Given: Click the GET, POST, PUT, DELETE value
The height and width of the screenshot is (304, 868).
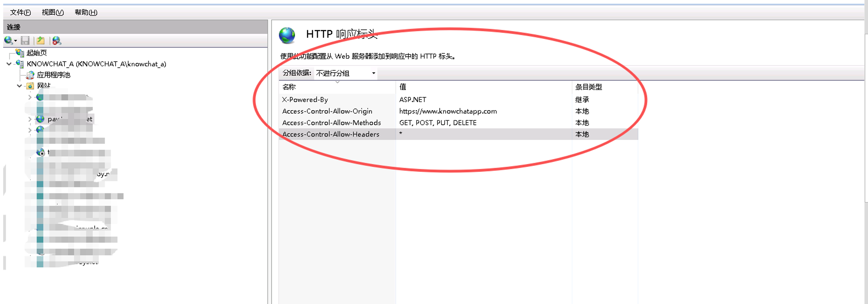Looking at the screenshot, I should click(438, 123).
